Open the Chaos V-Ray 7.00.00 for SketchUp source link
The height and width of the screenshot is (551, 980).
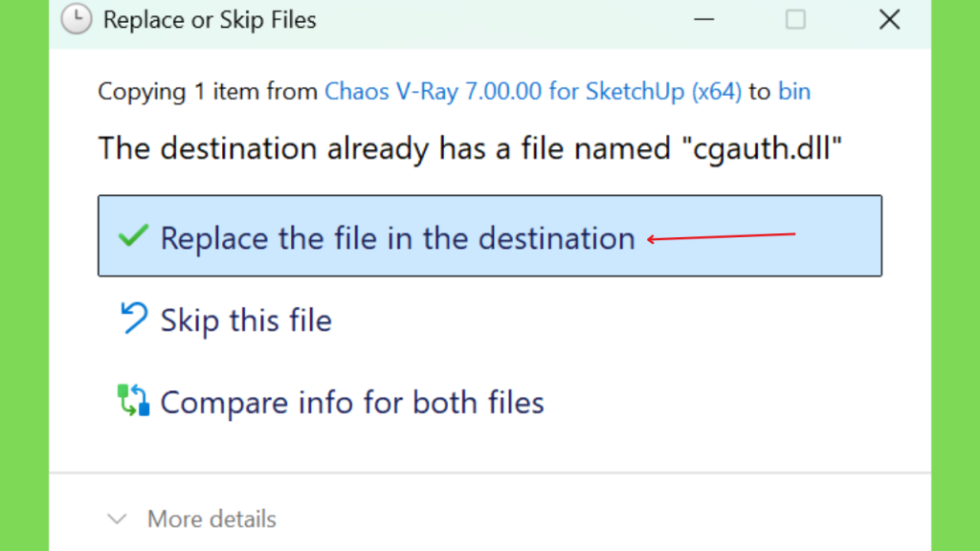click(x=533, y=91)
